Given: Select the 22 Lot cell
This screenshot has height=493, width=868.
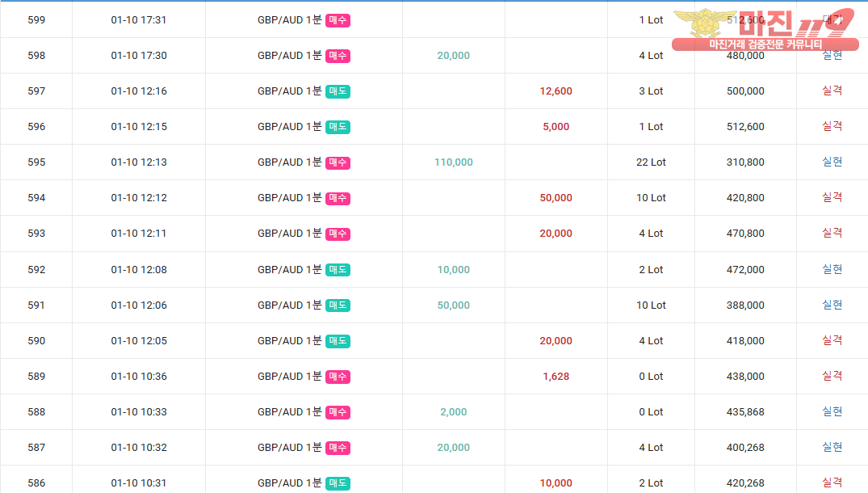Looking at the screenshot, I should (651, 162).
